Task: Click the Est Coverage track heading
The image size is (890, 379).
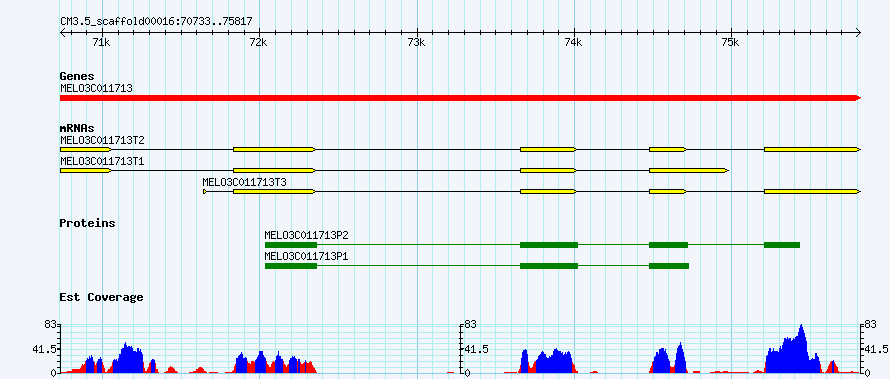Action: click(x=102, y=297)
